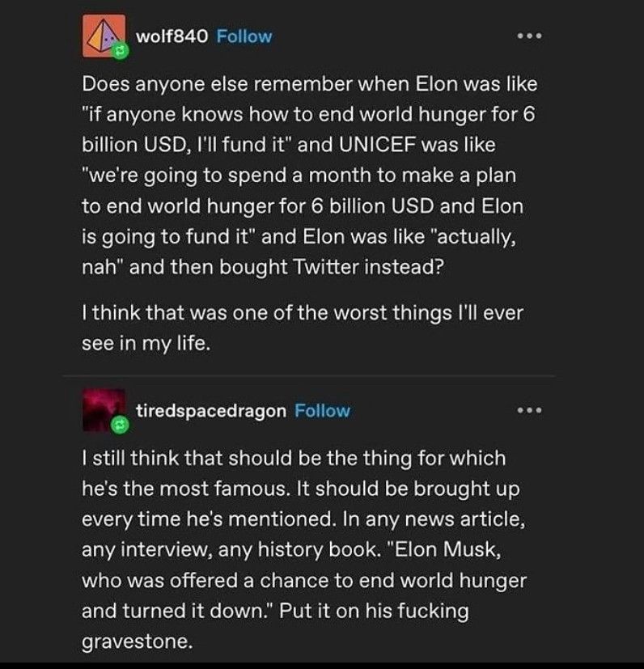
Task: Open the wolf840 username link
Action: point(172,36)
